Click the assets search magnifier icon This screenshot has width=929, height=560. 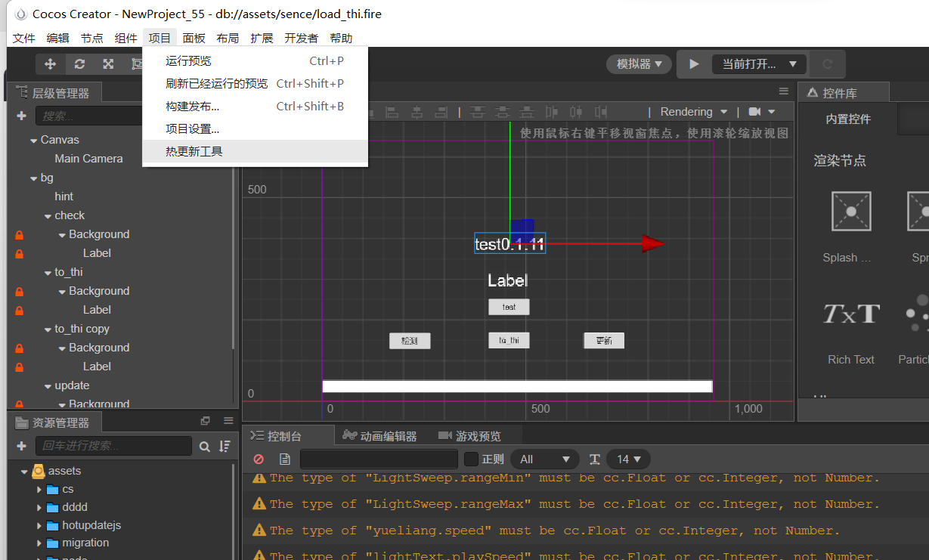coord(204,447)
